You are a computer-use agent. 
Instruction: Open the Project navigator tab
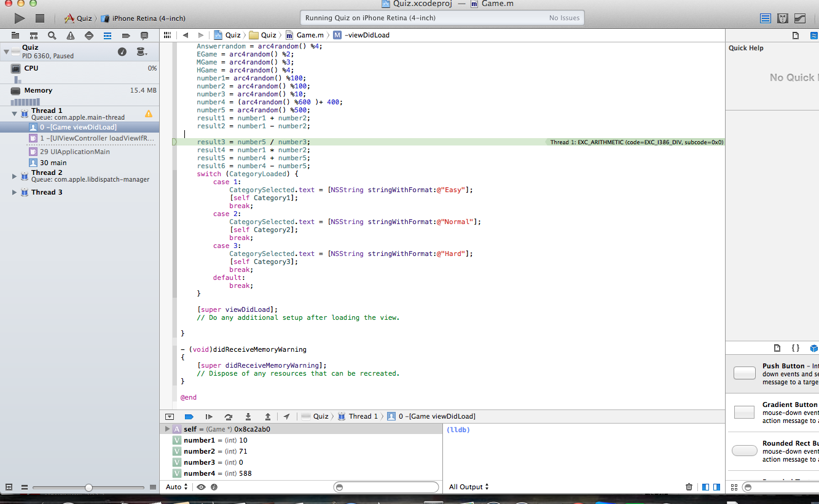[15, 36]
